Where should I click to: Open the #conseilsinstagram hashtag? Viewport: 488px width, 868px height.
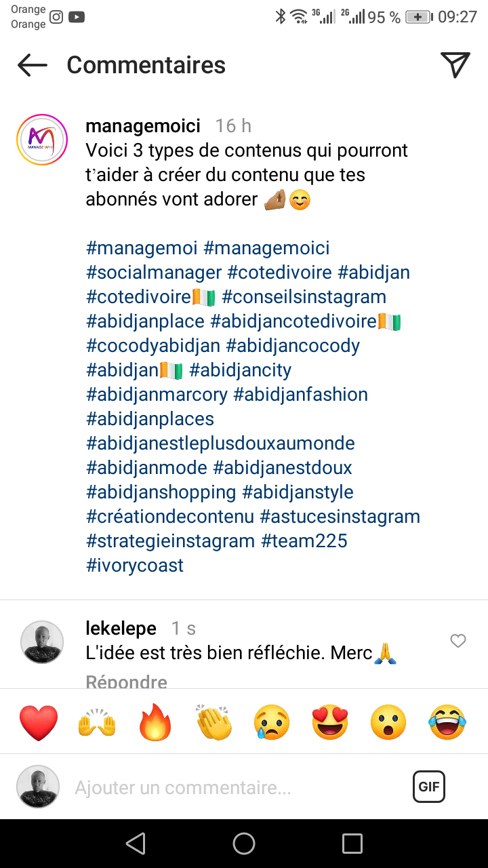(x=304, y=297)
